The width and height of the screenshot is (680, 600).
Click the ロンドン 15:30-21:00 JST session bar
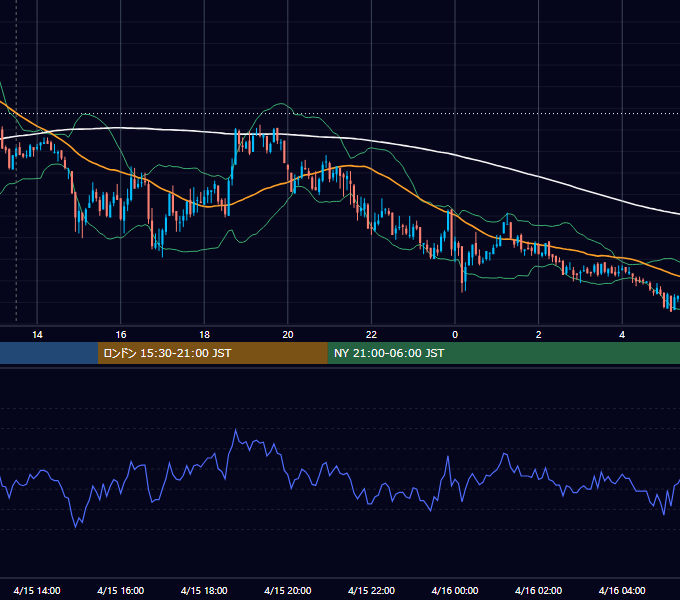[212, 353]
